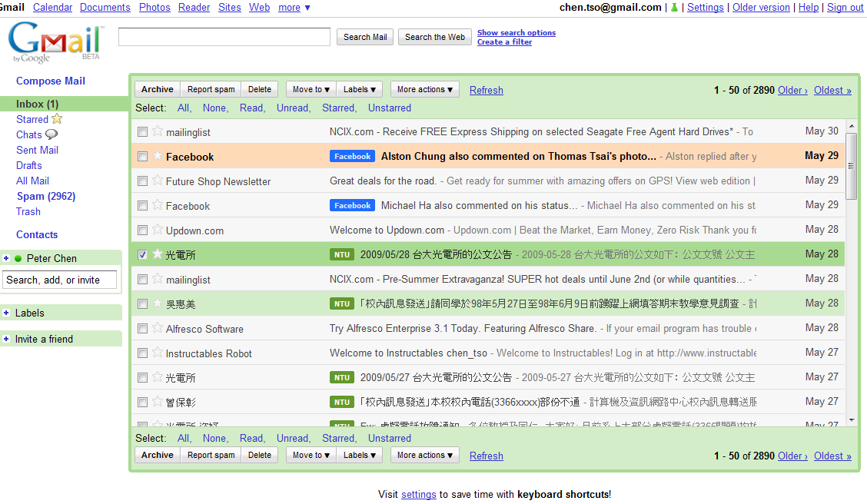Open the top Move to dropdown

(311, 89)
